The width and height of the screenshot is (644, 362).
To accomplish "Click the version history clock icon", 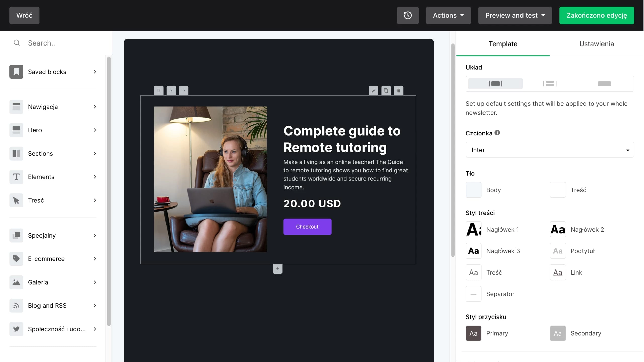I will [408, 15].
